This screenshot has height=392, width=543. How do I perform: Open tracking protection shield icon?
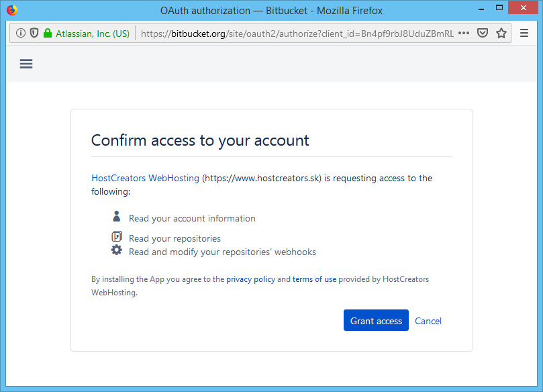[34, 34]
